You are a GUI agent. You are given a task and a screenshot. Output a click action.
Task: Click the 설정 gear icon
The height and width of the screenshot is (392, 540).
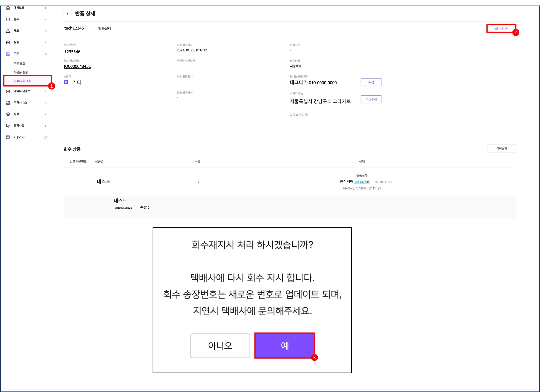(x=8, y=114)
